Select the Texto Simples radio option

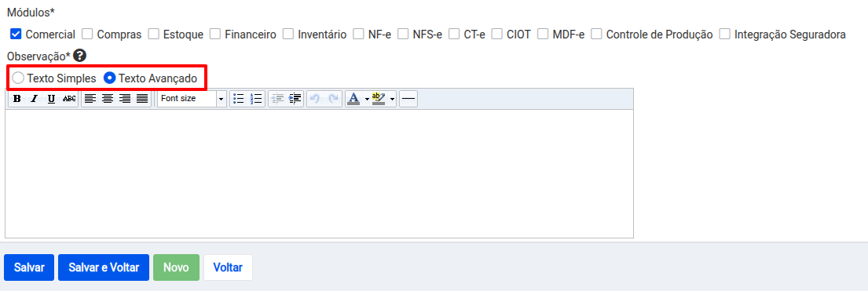(x=18, y=78)
